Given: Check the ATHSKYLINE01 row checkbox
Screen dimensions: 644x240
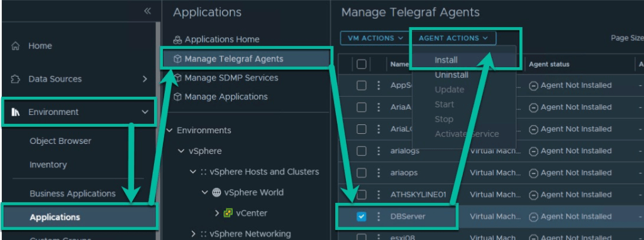Looking at the screenshot, I should pos(362,195).
